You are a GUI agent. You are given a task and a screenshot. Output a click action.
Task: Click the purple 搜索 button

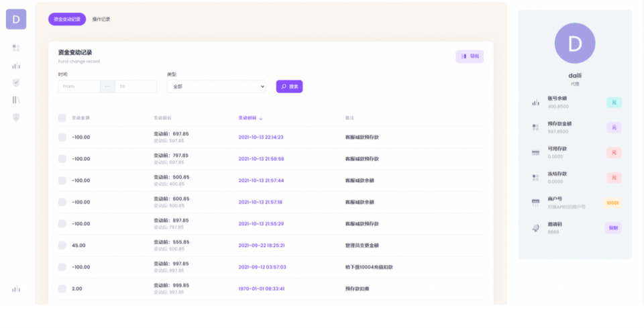click(x=289, y=87)
